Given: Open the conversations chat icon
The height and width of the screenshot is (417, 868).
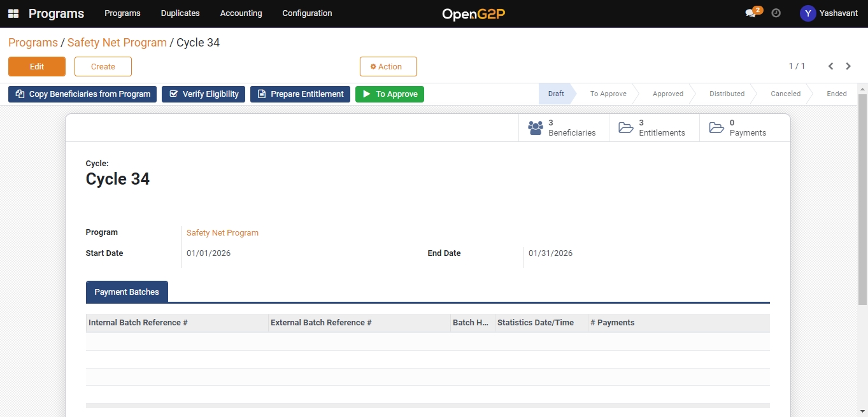Looking at the screenshot, I should [751, 13].
